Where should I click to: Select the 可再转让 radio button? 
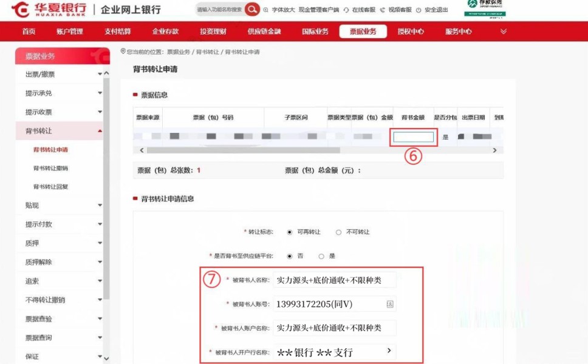pyautogui.click(x=289, y=232)
